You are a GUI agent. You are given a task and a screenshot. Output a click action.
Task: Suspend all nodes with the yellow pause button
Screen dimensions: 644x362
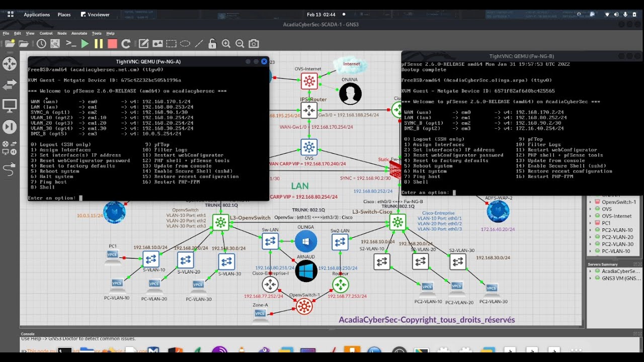pyautogui.click(x=99, y=44)
